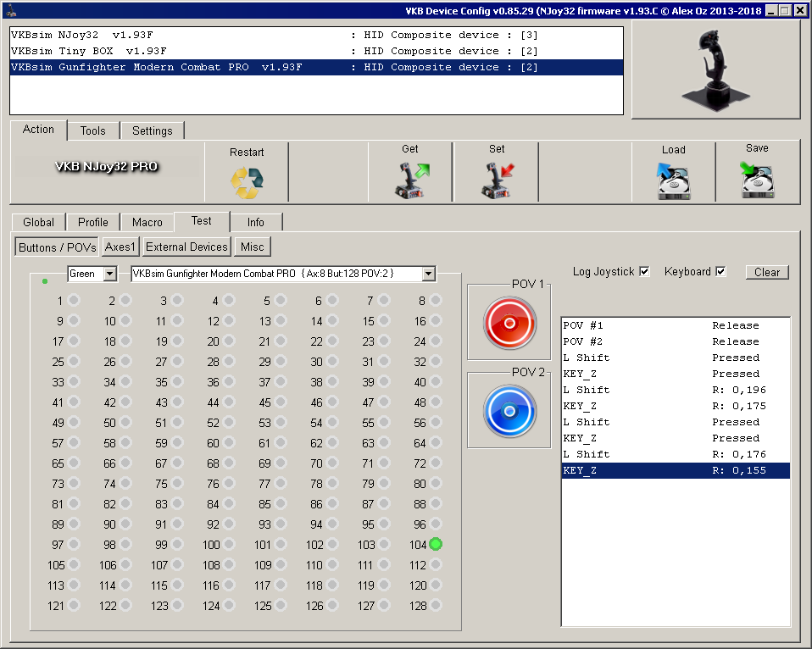The height and width of the screenshot is (649, 812).
Task: Open the Info tab
Action: click(256, 222)
